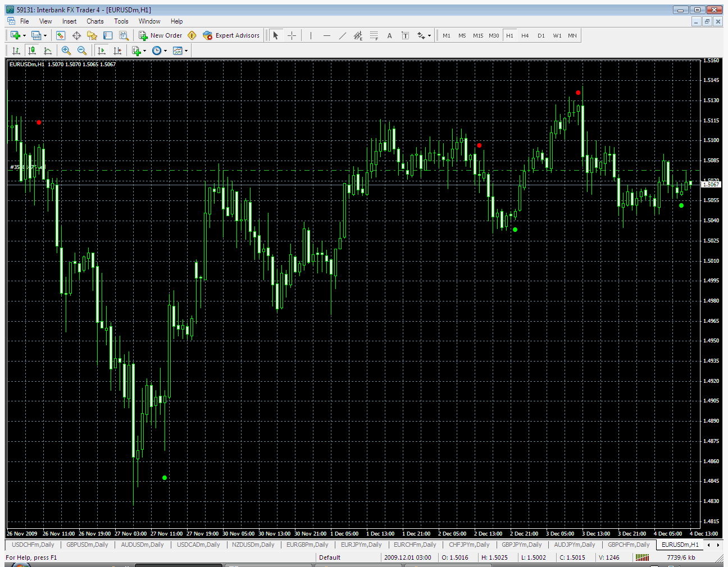
Task: Select the Crosshair tool
Action: (292, 35)
